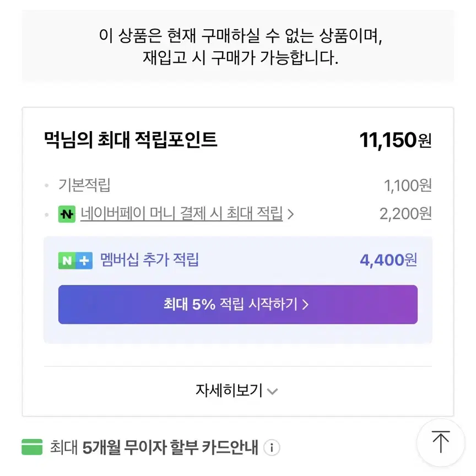Screen dimensions: 476x476
Task: Click the 기본적립 row label
Action: click(84, 185)
